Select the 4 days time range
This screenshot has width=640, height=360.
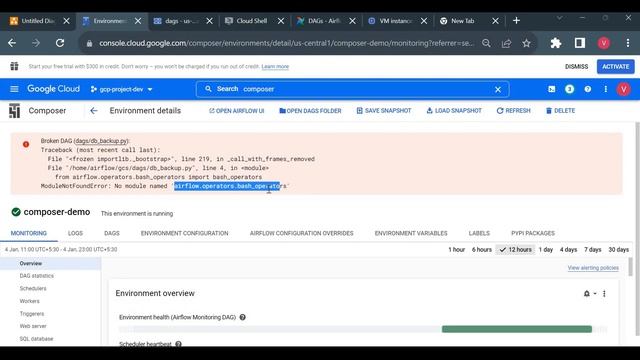(x=568, y=249)
